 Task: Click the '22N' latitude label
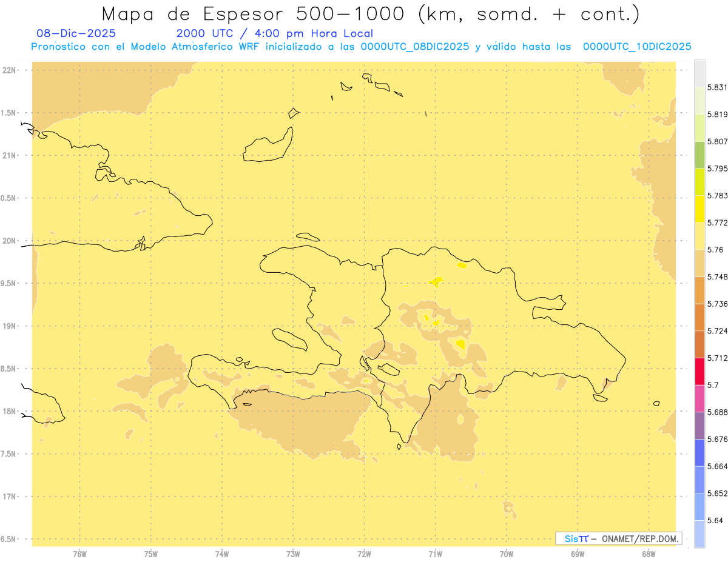tap(10, 70)
